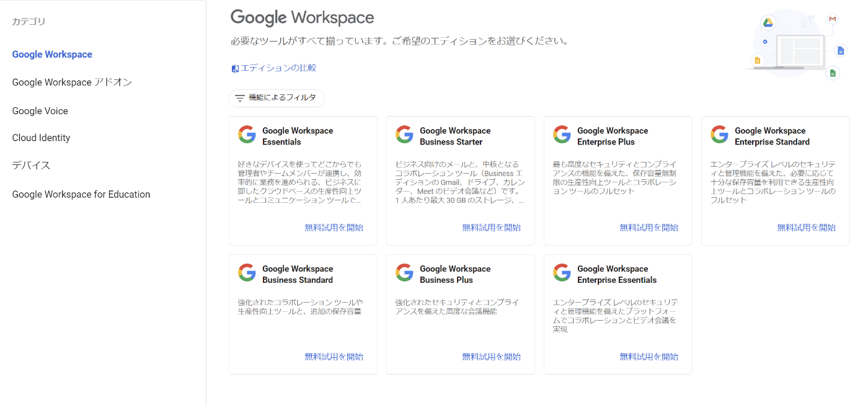Image resolution: width=868 pixels, height=405 pixels.
Task: Open Google Workspace for Education category
Action: pos(81,194)
